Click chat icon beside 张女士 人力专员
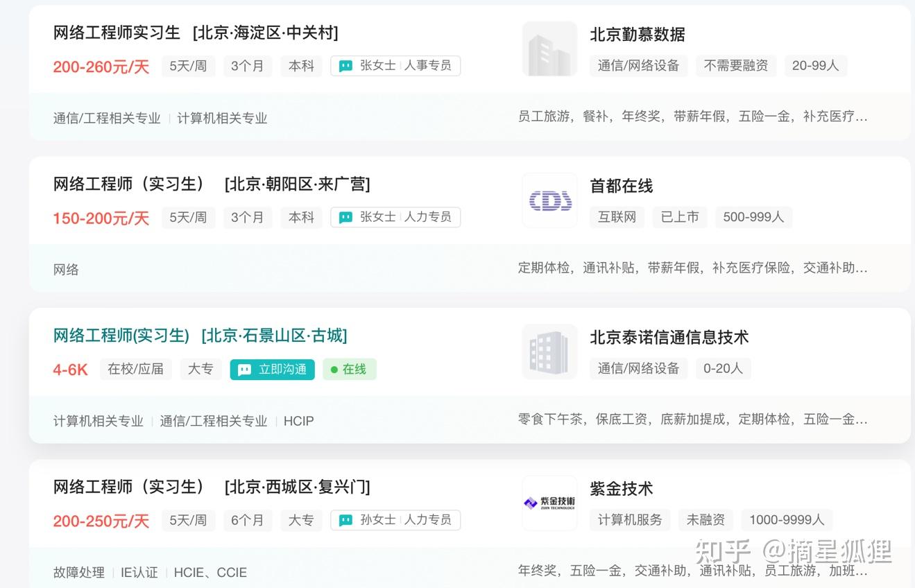The image size is (915, 588). tap(345, 217)
